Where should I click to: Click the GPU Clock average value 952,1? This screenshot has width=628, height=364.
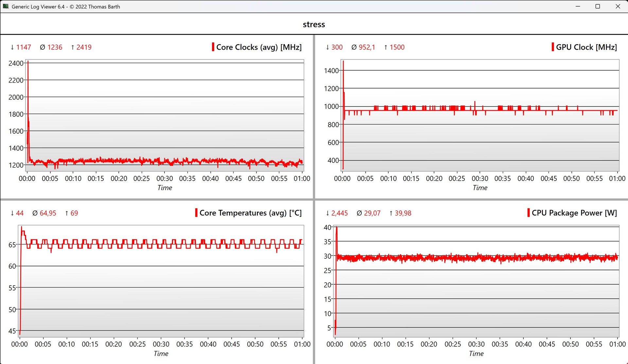367,47
